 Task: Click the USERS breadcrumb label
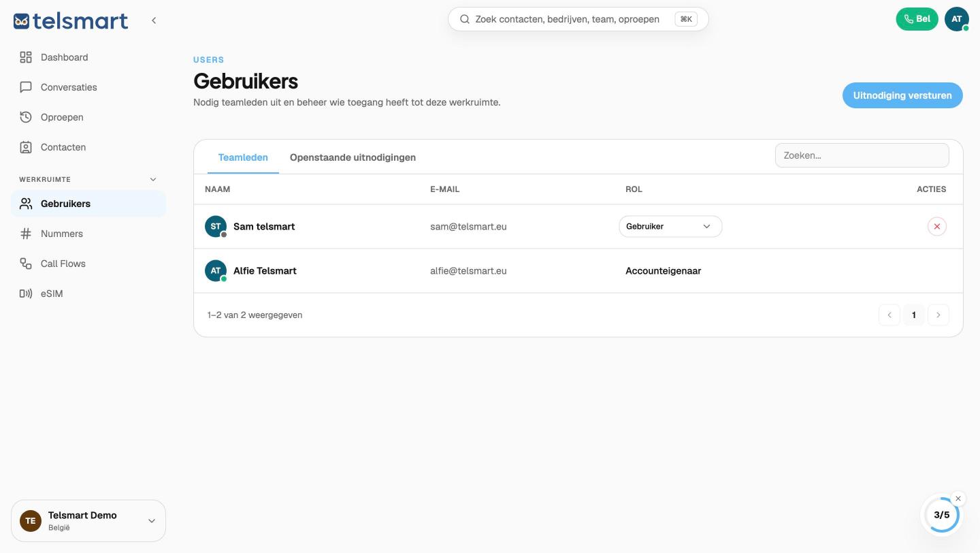209,59
